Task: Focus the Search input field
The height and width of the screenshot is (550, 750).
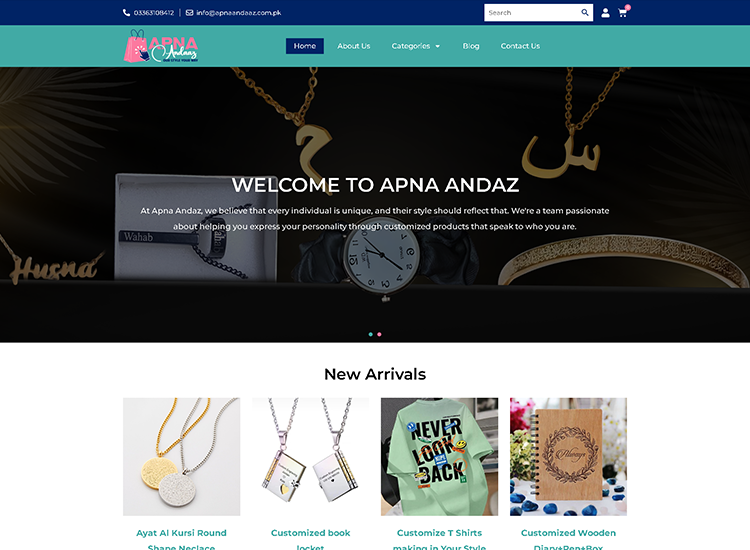Action: [x=532, y=13]
